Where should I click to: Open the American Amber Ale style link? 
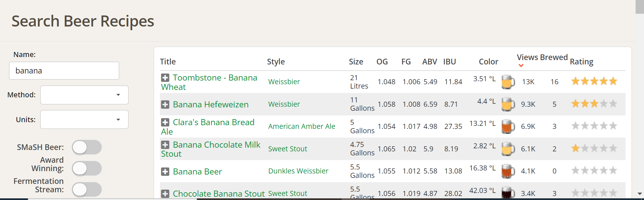[302, 127]
